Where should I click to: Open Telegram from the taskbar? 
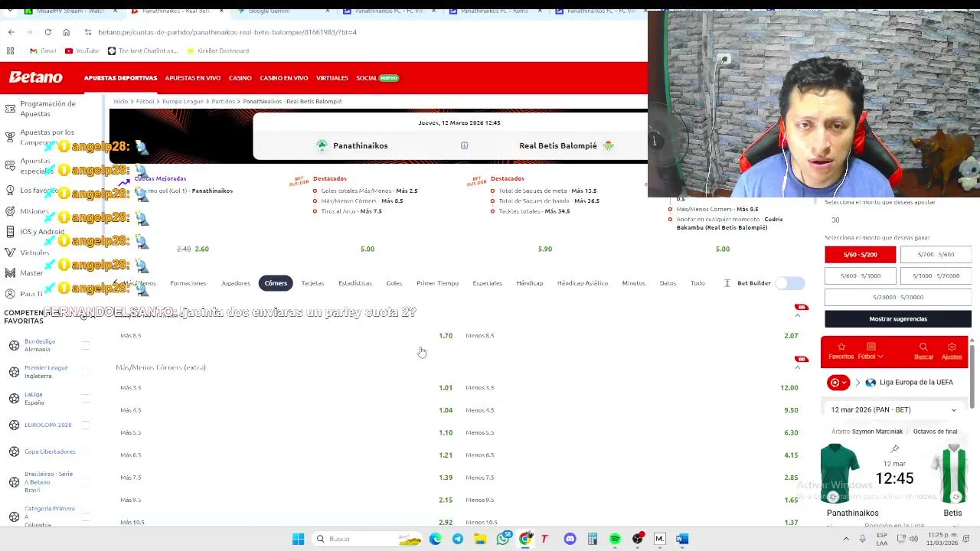click(457, 539)
